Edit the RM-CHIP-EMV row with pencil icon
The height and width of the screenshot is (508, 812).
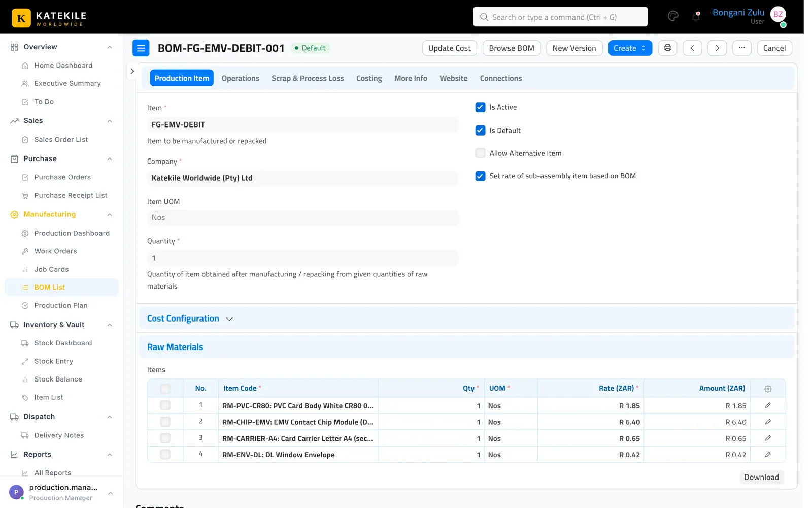click(x=768, y=422)
